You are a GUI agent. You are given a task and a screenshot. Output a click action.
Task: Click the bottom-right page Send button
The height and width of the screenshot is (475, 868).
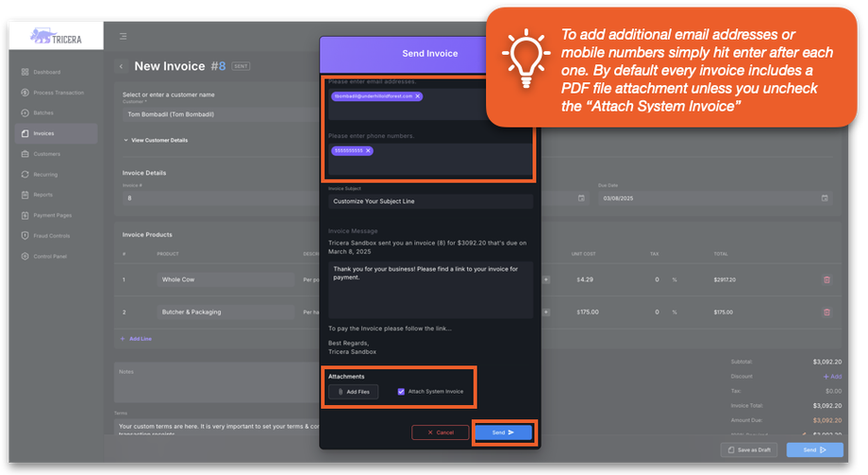coord(815,450)
